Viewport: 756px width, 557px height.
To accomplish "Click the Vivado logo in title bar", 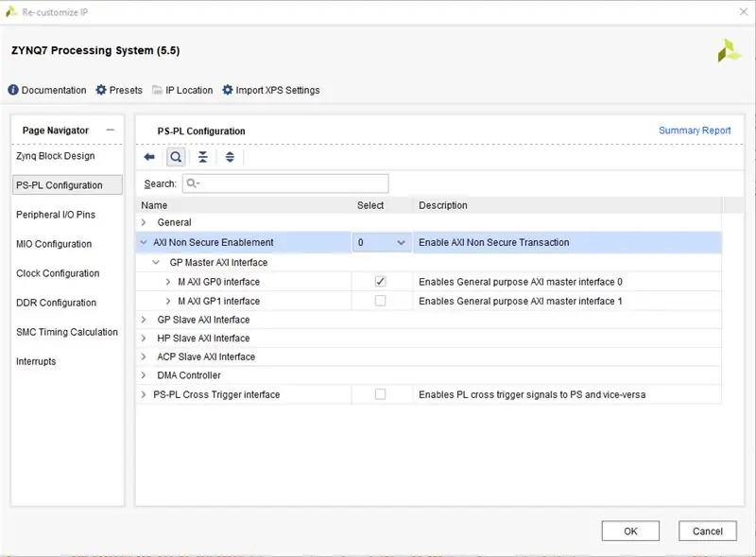I will coord(11,11).
